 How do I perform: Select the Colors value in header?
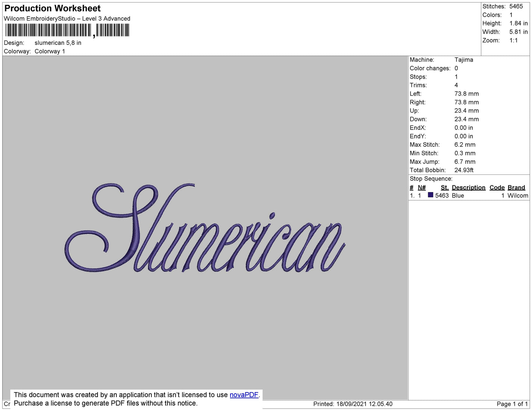click(511, 15)
